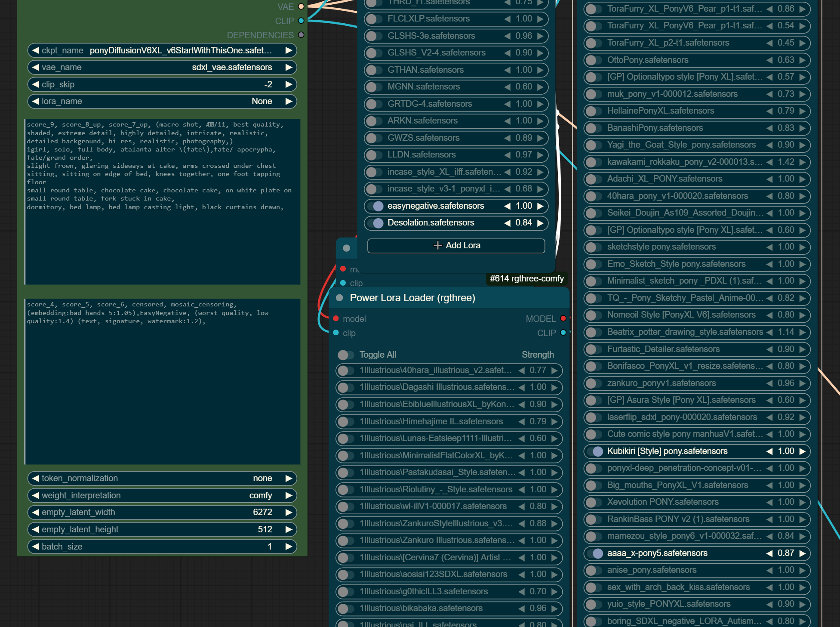Decrease empty_latent_width with the left arrow
The width and height of the screenshot is (840, 627).
tap(35, 512)
